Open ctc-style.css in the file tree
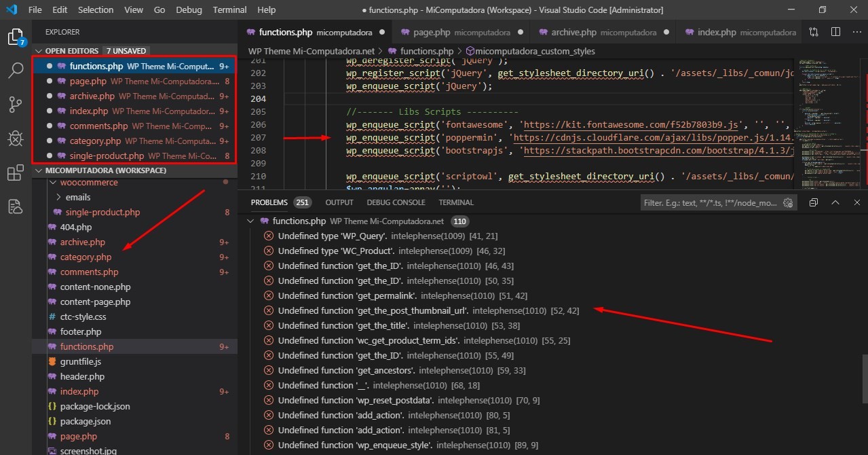The image size is (868, 455). click(x=83, y=316)
